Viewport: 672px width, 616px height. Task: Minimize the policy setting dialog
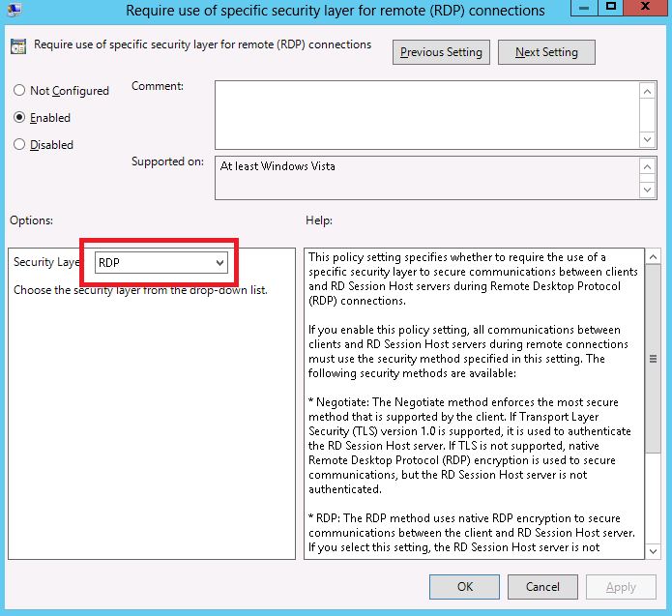tap(584, 9)
